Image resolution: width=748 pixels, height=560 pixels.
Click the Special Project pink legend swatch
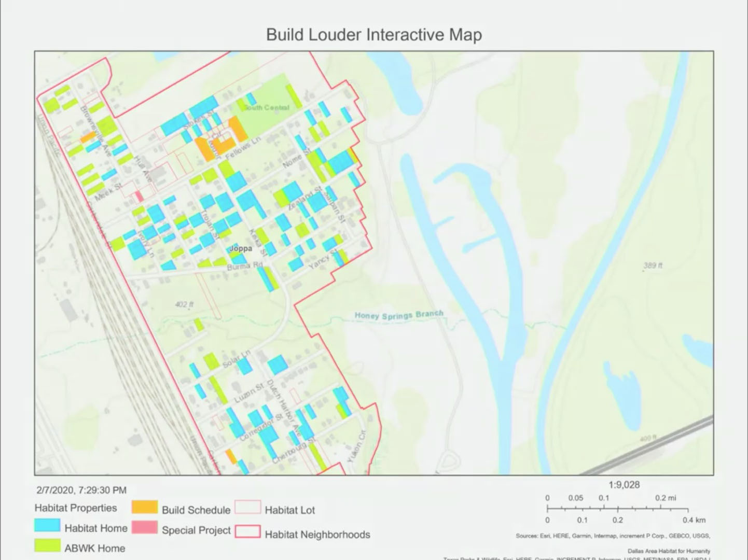click(145, 527)
